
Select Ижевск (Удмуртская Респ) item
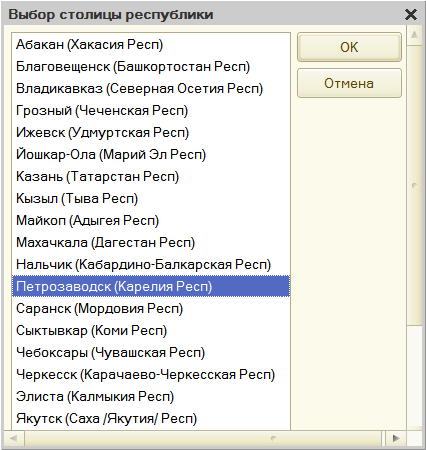click(151, 132)
